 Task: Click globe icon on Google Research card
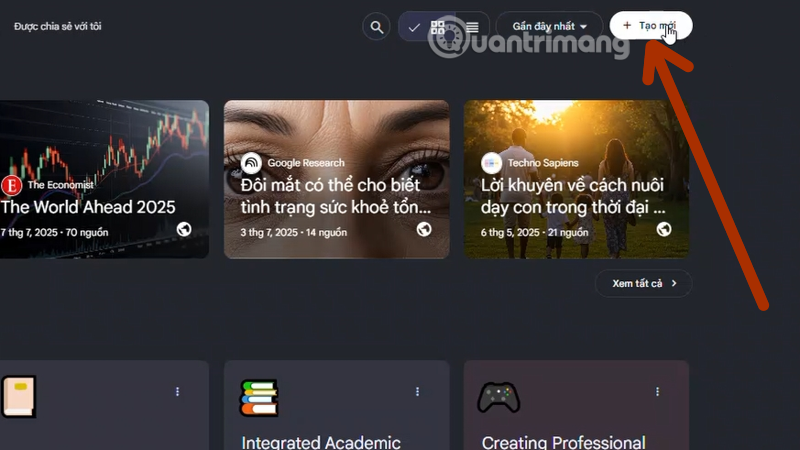424,230
